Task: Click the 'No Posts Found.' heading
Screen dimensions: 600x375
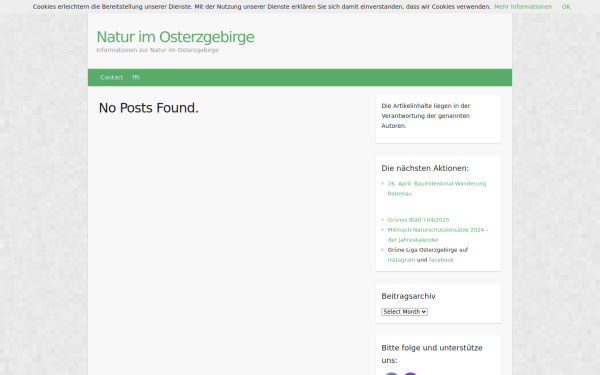Action: tap(148, 108)
